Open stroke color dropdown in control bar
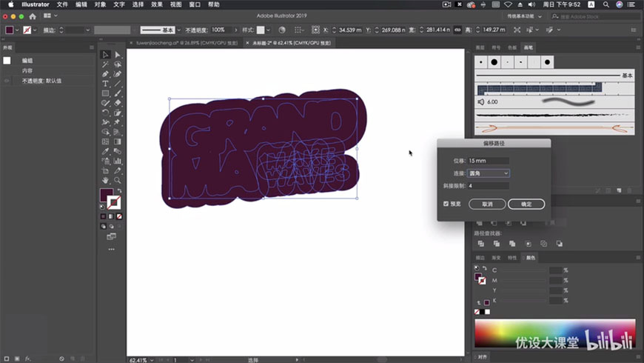This screenshot has height=363, width=644. tap(35, 30)
